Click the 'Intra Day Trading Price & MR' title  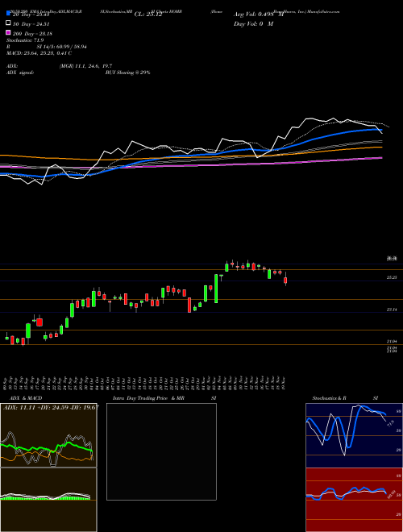pos(148,398)
